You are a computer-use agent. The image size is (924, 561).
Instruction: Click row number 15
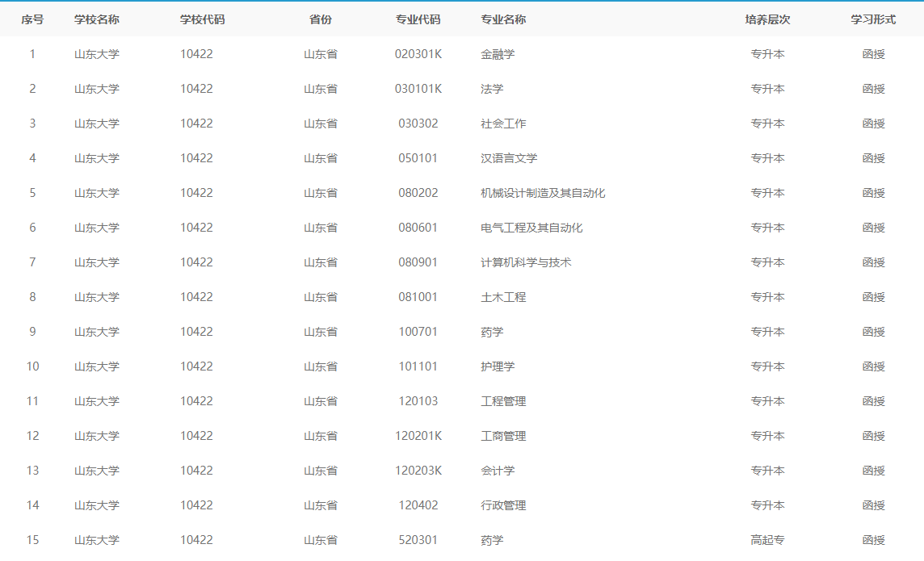[x=32, y=540]
